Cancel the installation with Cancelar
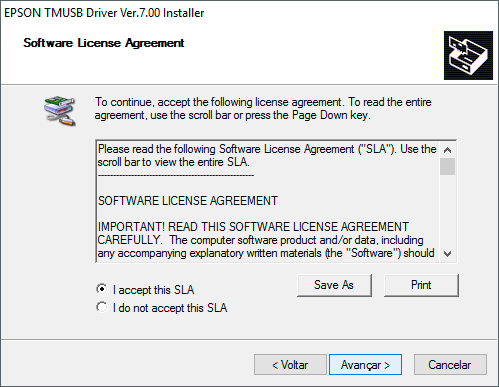The width and height of the screenshot is (499, 387). click(x=450, y=365)
